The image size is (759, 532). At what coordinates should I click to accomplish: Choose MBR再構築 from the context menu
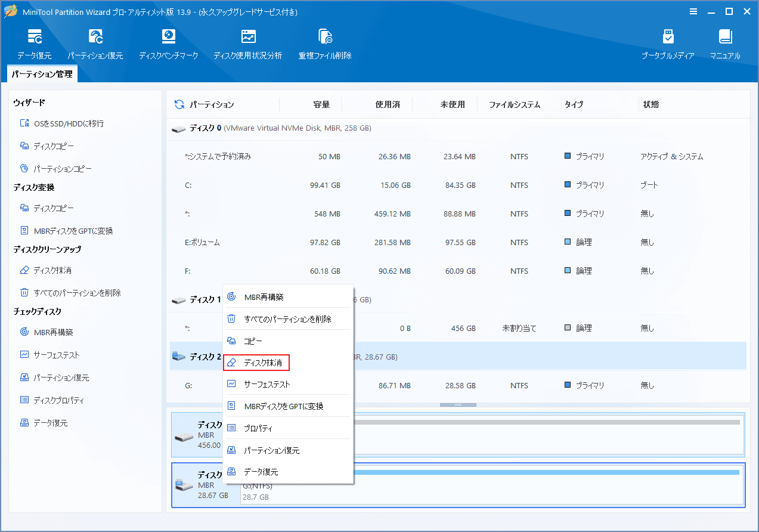(x=288, y=297)
